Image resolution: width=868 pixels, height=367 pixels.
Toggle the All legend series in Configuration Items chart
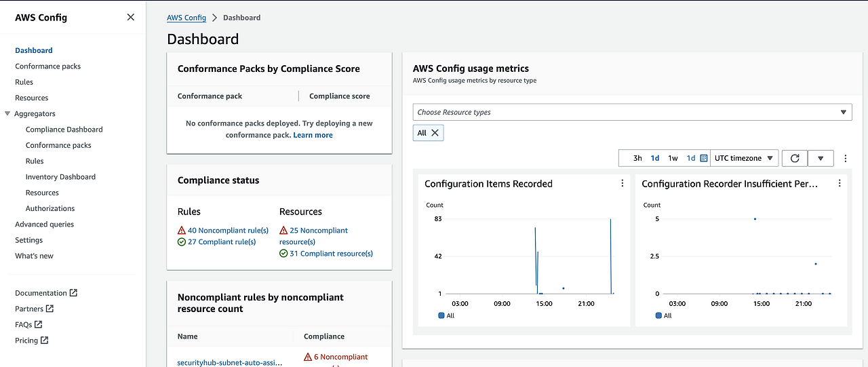[x=446, y=315]
